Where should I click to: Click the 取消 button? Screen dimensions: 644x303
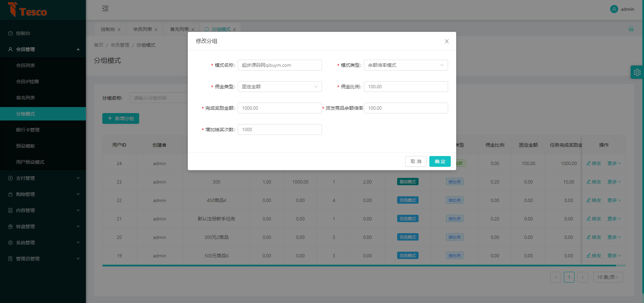416,161
